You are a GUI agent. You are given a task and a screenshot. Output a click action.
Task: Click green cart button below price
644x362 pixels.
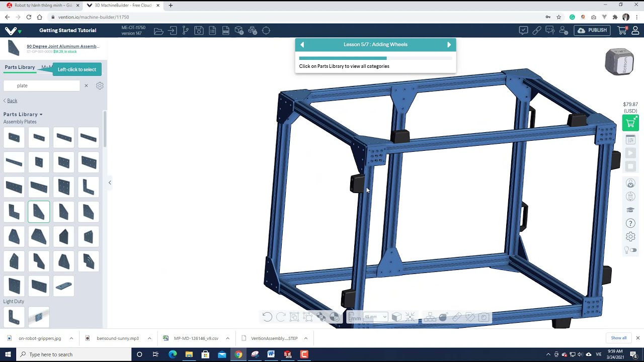point(630,123)
